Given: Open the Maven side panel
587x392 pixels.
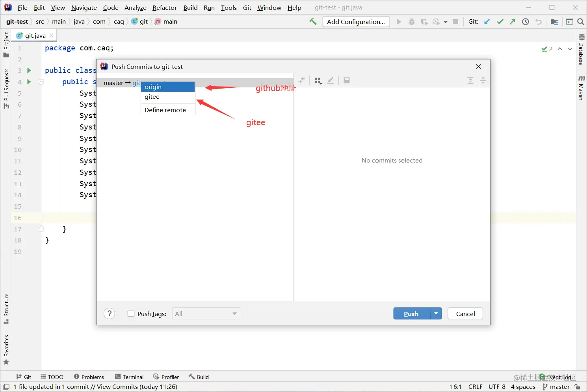Looking at the screenshot, I should pos(581,88).
